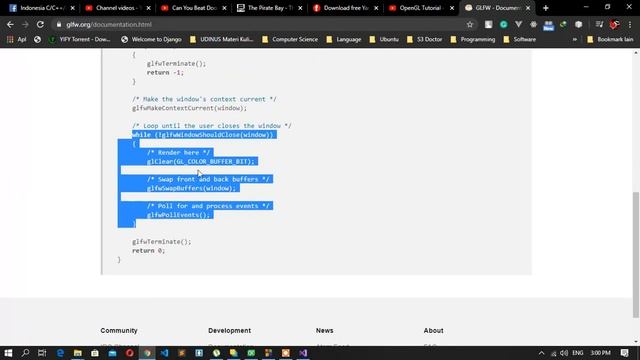Image resolution: width=640 pixels, height=360 pixels.
Task: Expand the UDINUS Materi Kuli bookmark folder
Action: coord(222,40)
